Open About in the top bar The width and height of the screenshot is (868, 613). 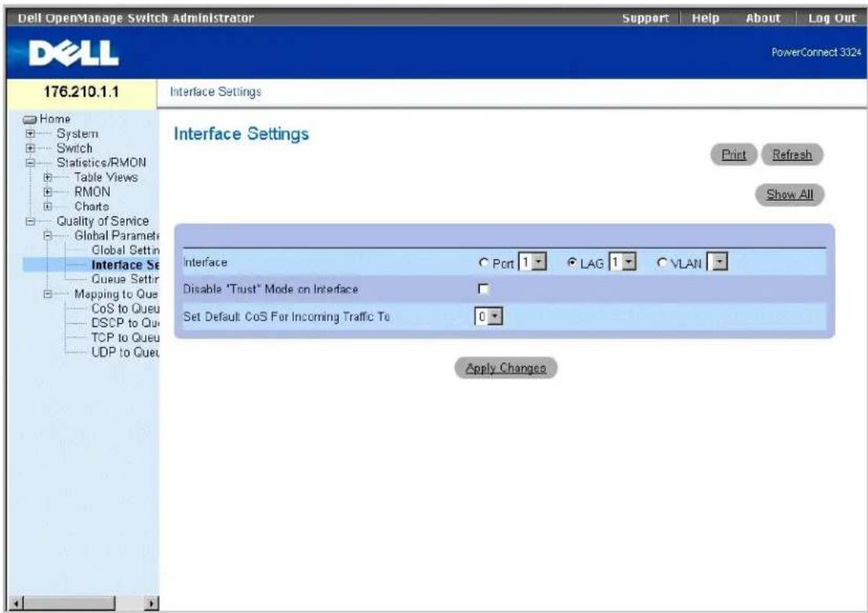[763, 18]
